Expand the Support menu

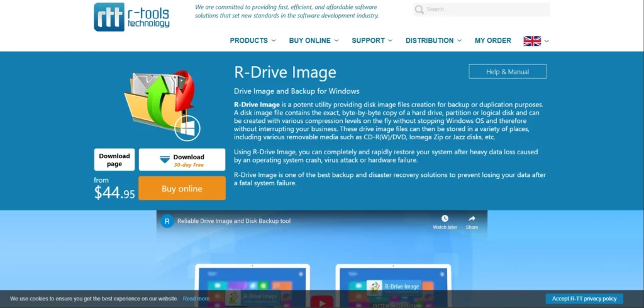[x=372, y=40]
